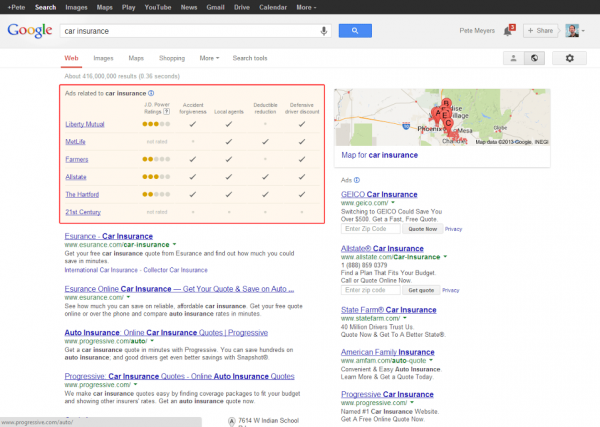
Task: Click the J.D. Power Ratings help icon
Action: point(166,112)
